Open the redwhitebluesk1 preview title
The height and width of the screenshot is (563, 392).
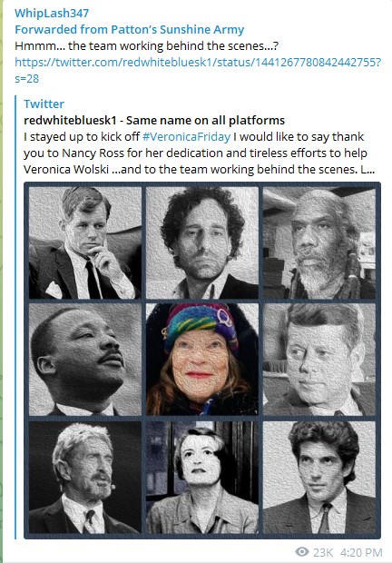click(x=154, y=120)
